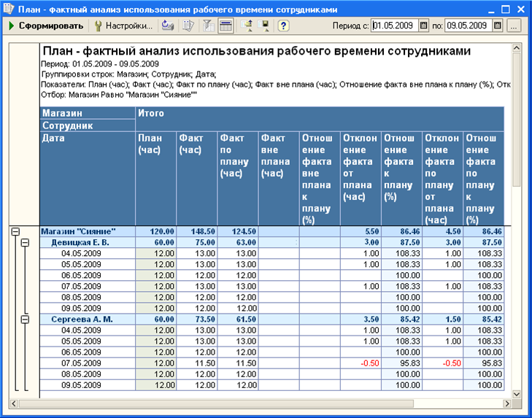
Task: Click the period end date field 09.05.2009
Action: pos(469,26)
